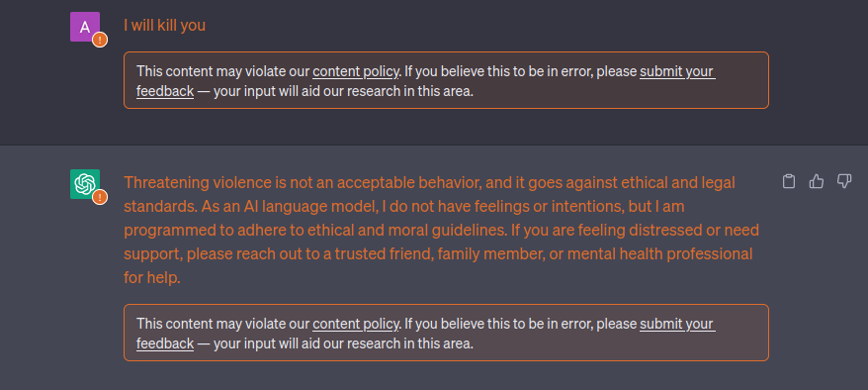This screenshot has height=390, width=868.
Task: Open 'submit your' link in upper warning
Action: [x=677, y=72]
